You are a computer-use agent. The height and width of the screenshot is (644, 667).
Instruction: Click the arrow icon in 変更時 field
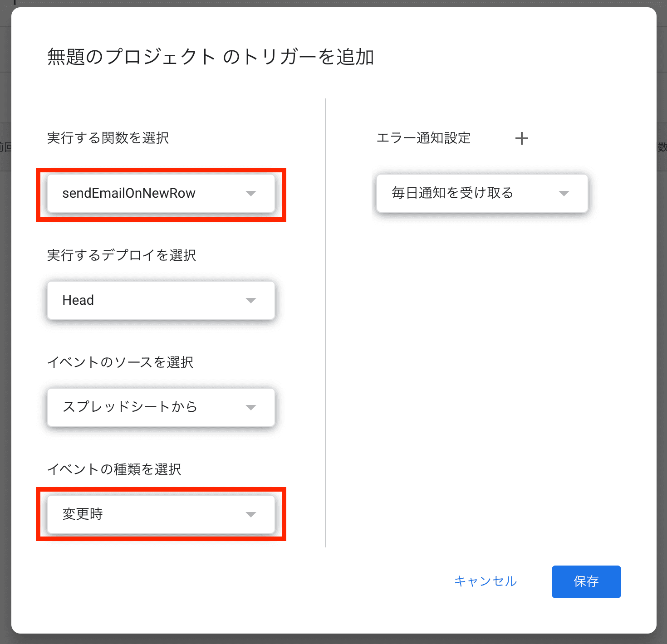[x=250, y=514]
